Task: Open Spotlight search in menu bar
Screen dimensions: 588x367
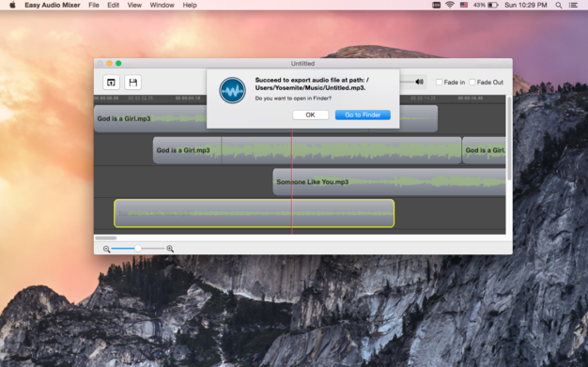Action: 559,6
